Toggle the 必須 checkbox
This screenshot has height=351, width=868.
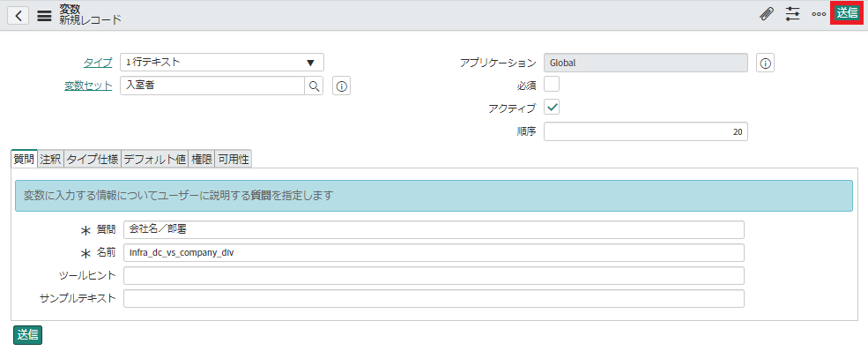click(552, 84)
